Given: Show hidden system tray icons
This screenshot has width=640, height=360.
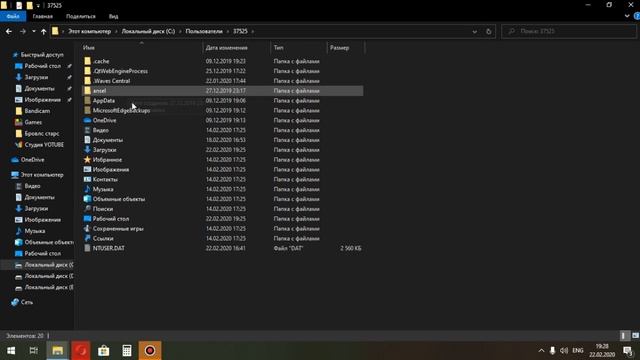Looking at the screenshot, I should tap(541, 351).
